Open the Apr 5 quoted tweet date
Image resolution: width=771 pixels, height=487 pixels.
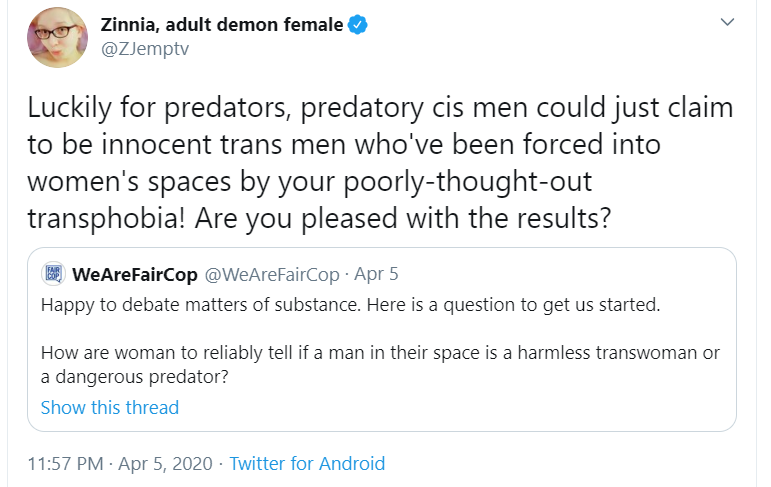[x=376, y=274]
